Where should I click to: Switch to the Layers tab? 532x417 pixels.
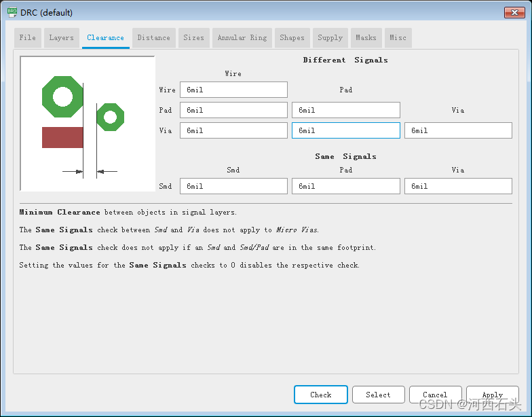(61, 38)
